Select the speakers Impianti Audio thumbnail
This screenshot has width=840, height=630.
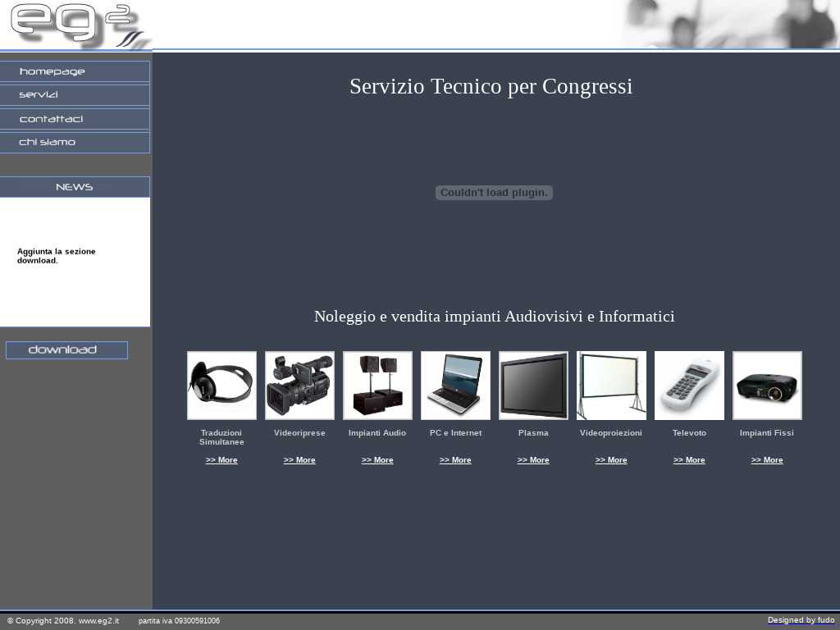coord(377,386)
